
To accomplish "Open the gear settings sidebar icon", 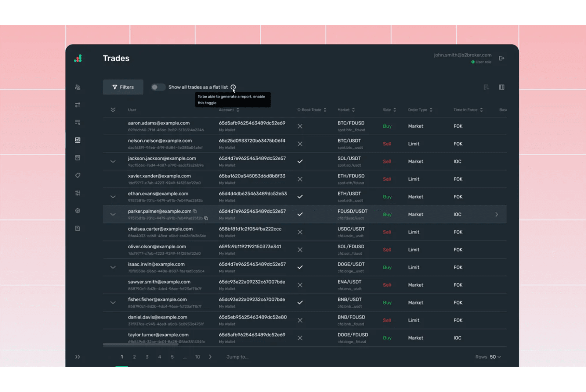I will point(78,211).
